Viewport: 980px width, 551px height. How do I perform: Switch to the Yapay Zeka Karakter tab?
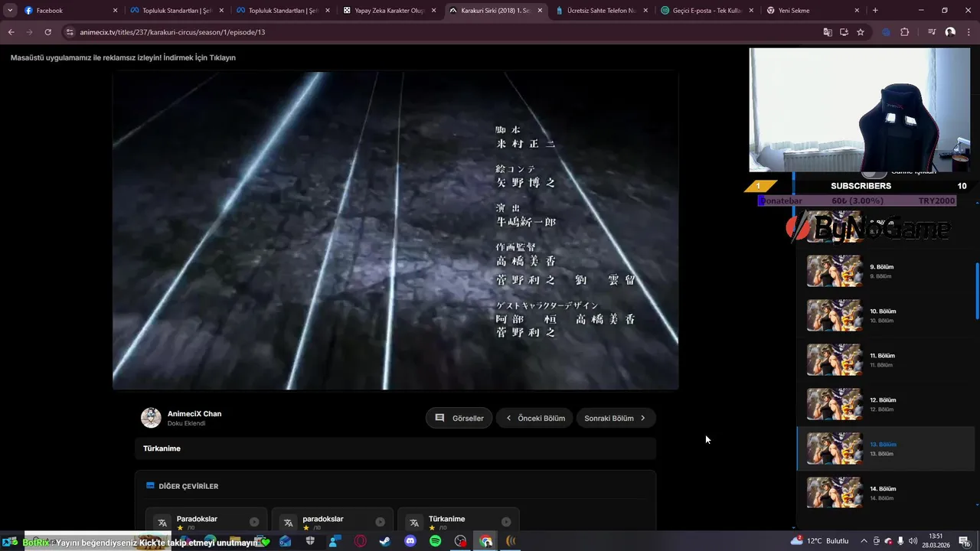(x=389, y=11)
